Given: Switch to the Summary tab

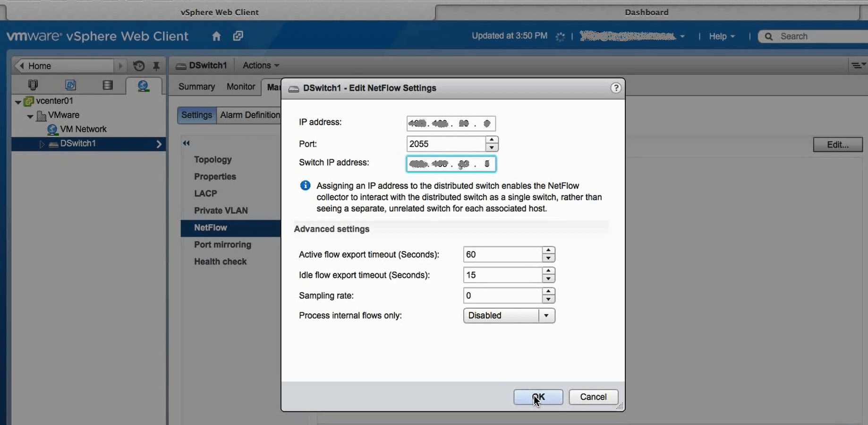Looking at the screenshot, I should point(196,87).
